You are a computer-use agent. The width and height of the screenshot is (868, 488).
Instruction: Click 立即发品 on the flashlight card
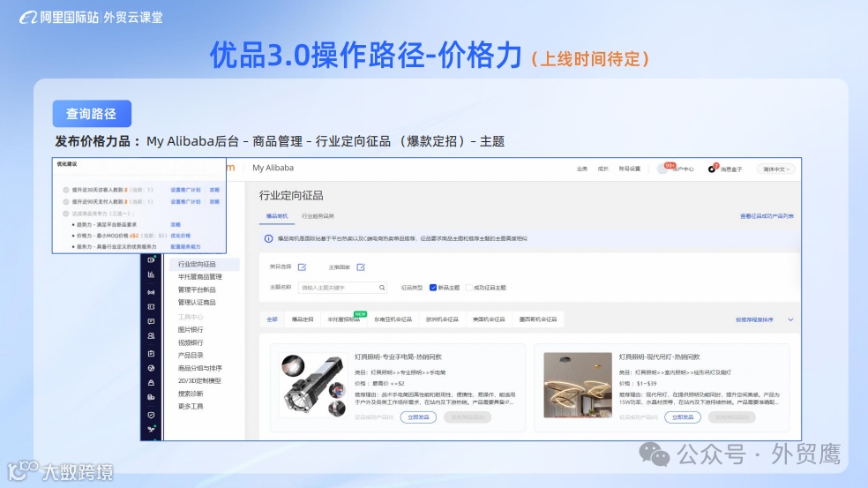point(418,417)
